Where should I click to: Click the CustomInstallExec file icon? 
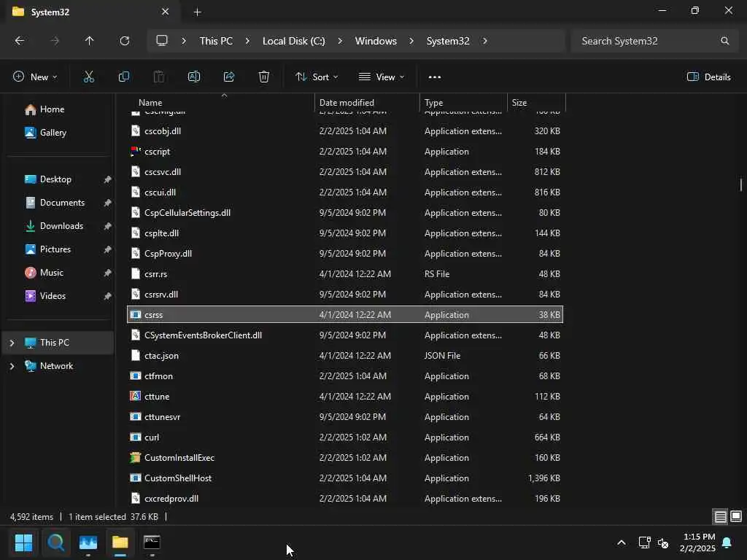(135, 458)
